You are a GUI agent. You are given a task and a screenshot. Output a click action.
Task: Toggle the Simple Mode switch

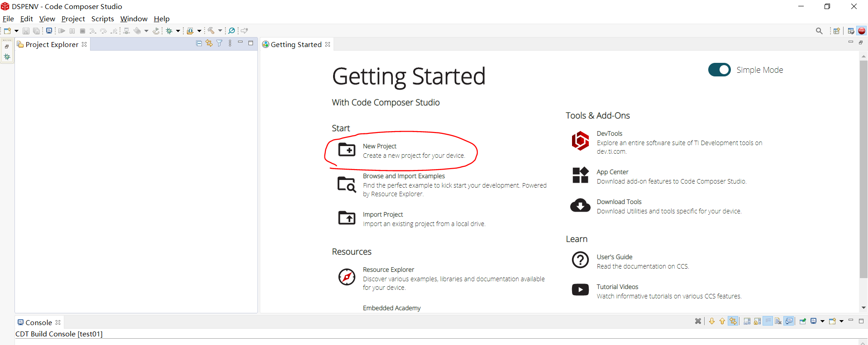point(719,70)
